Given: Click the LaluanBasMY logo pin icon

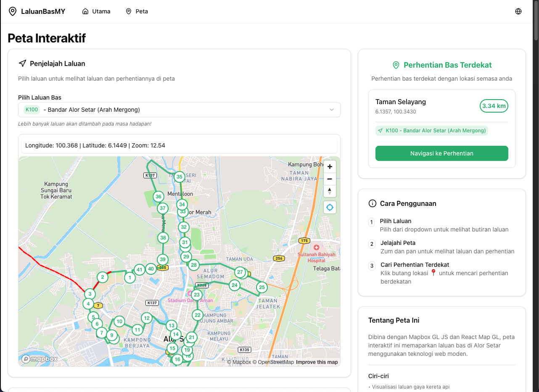Looking at the screenshot, I should pyautogui.click(x=13, y=11).
